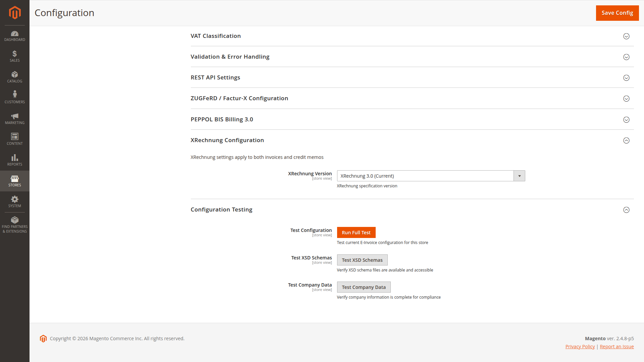Expand REST API Settings chevron
Screen dimensions: 644x362
coord(626,78)
